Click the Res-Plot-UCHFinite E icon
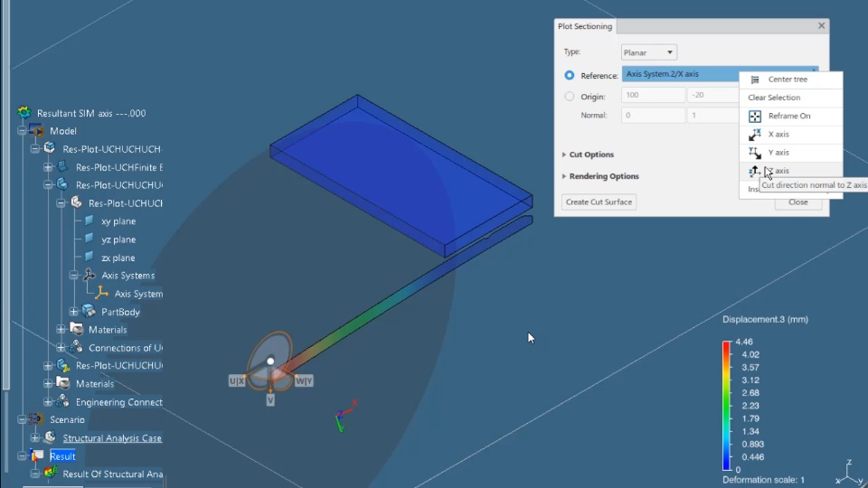 (x=62, y=166)
